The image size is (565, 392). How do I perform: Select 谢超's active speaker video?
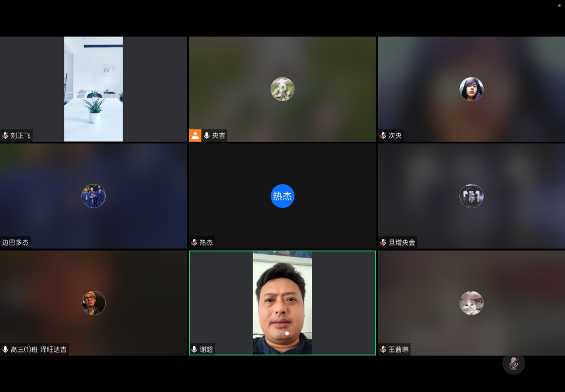pos(282,302)
